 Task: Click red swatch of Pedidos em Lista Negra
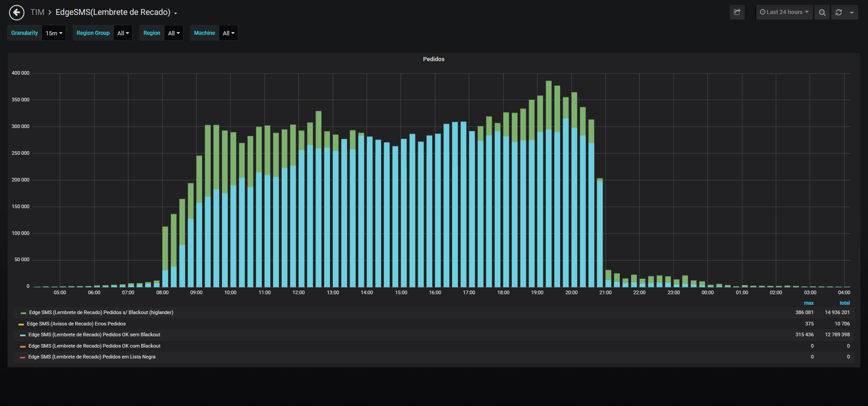click(x=23, y=358)
